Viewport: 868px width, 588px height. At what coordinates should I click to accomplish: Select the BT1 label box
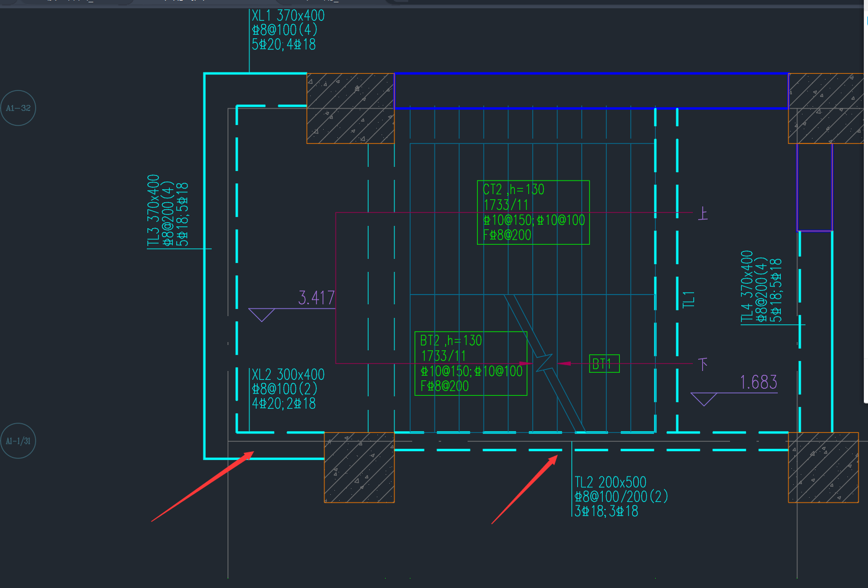604,364
